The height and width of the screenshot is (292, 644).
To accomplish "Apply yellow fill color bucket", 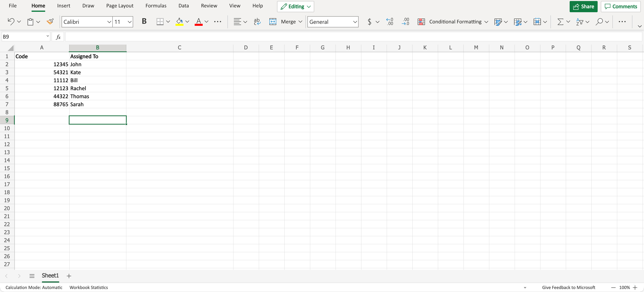I will (179, 22).
